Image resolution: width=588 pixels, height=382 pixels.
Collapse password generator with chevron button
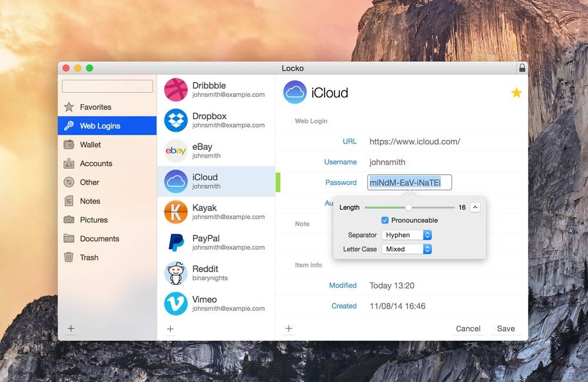pos(475,207)
